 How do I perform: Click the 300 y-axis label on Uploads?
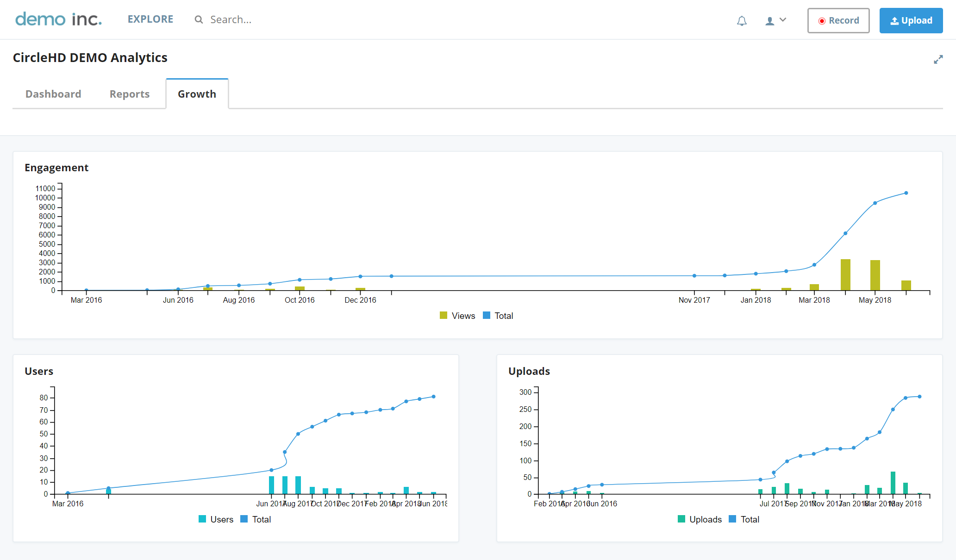pos(525,392)
